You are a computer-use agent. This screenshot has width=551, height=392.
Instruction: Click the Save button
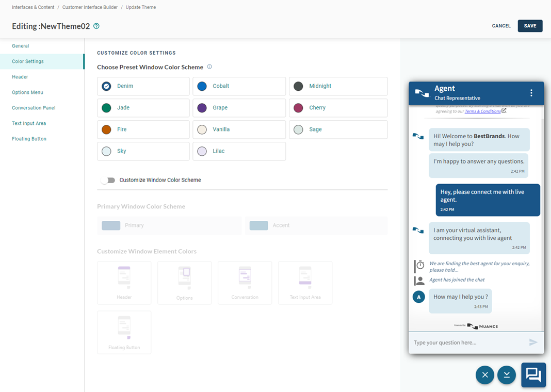pos(530,26)
